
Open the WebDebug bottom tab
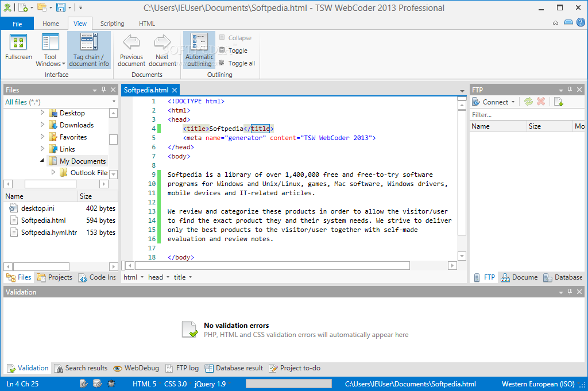pos(136,368)
